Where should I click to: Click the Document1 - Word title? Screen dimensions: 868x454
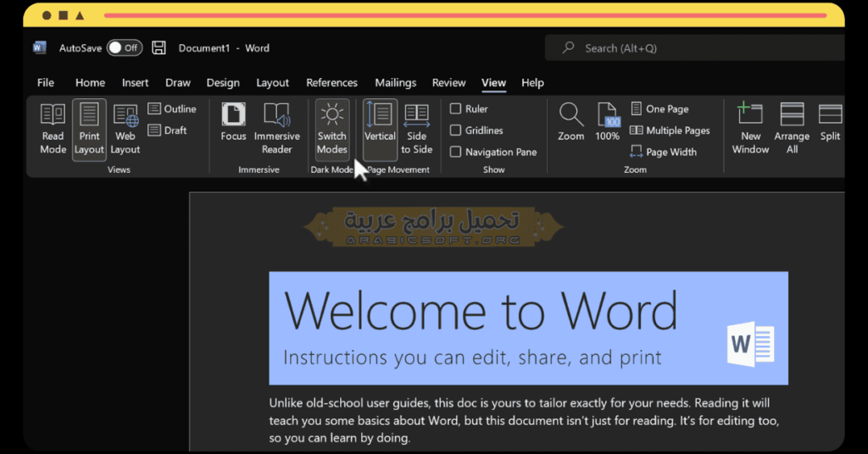224,48
